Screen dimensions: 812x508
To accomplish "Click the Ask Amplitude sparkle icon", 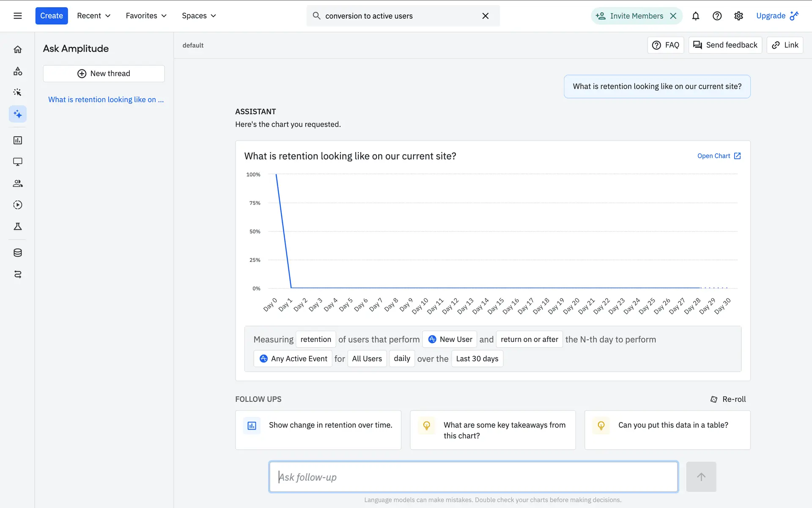I will [x=17, y=114].
